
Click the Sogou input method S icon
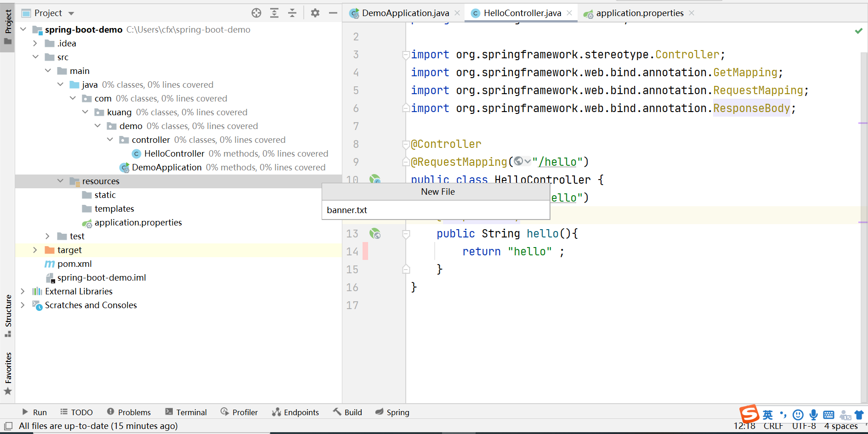tap(749, 414)
